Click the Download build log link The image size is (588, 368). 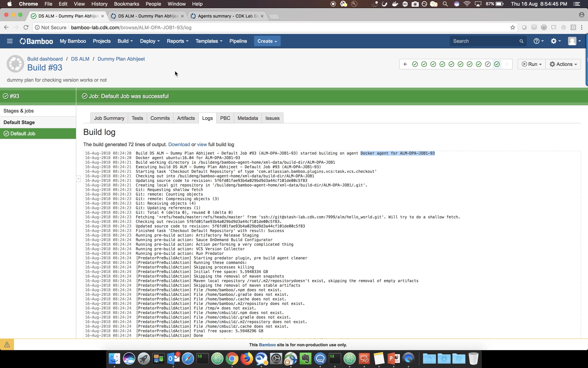tap(179, 145)
